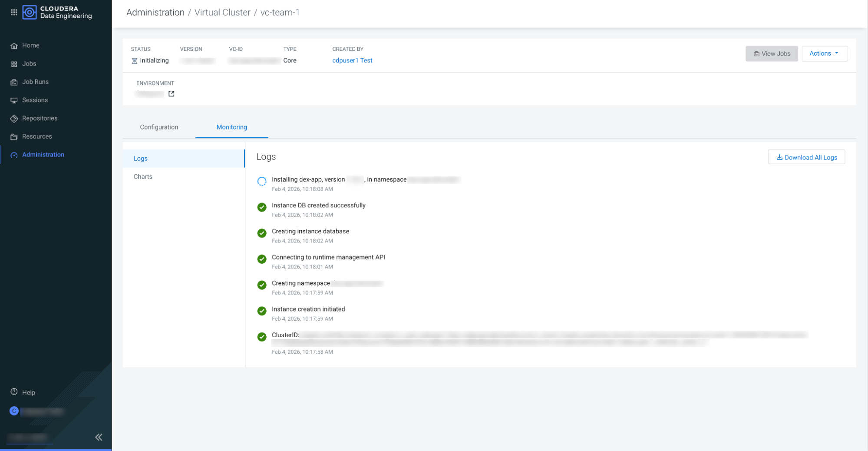This screenshot has height=451, width=868.
Task: Go to Home in sidebar
Action: [30, 46]
